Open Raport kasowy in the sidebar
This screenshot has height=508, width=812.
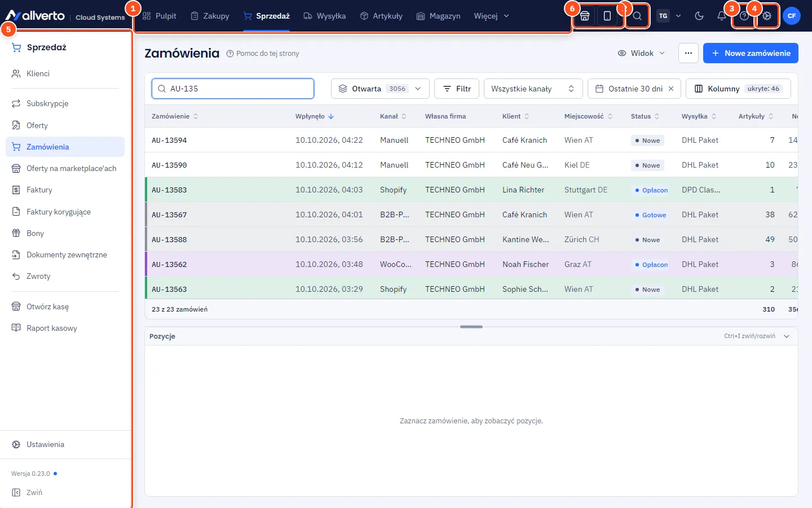click(x=65, y=328)
